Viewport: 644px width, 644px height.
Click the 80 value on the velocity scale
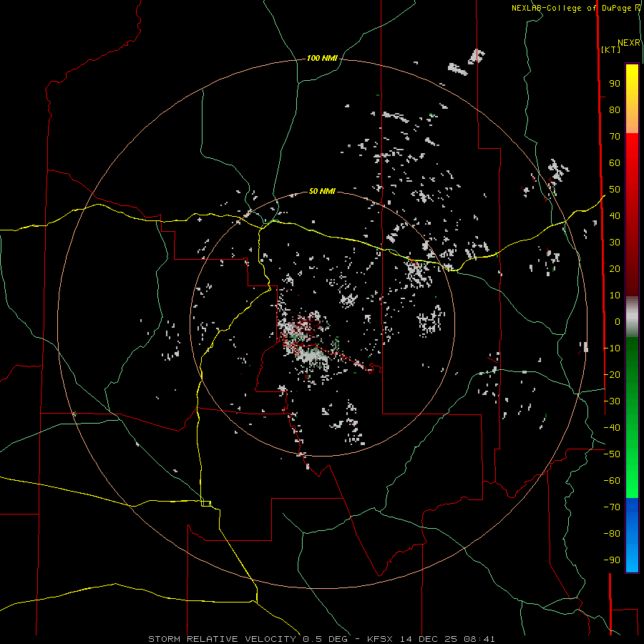tap(615, 110)
